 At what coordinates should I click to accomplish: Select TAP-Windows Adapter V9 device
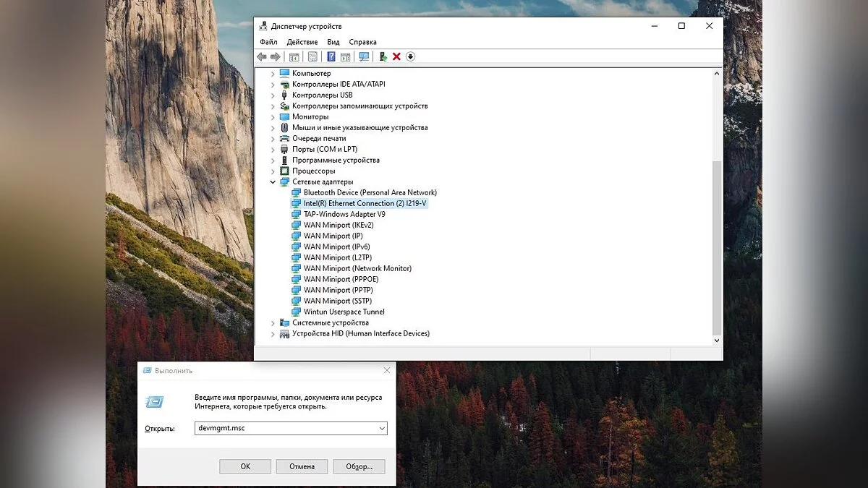[344, 214]
